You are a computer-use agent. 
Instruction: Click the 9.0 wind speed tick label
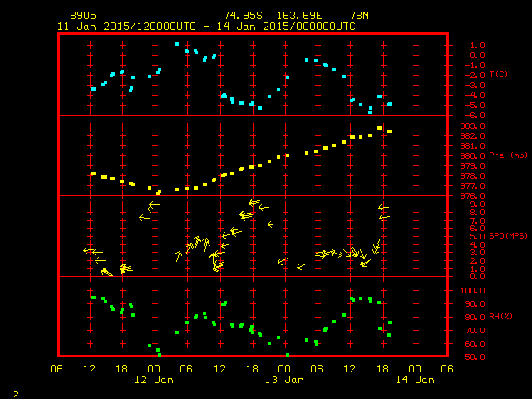point(477,204)
